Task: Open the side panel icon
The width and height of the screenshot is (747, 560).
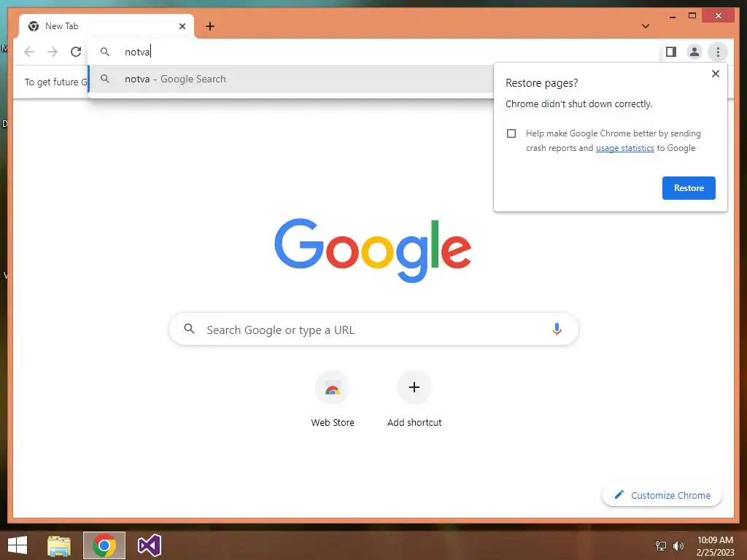Action: coord(671,52)
